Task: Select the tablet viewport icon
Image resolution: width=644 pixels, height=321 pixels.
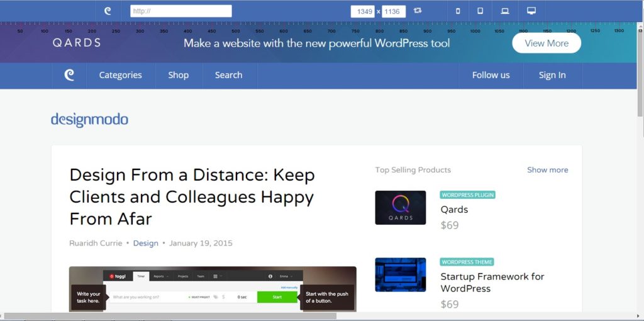Action: 480,11
